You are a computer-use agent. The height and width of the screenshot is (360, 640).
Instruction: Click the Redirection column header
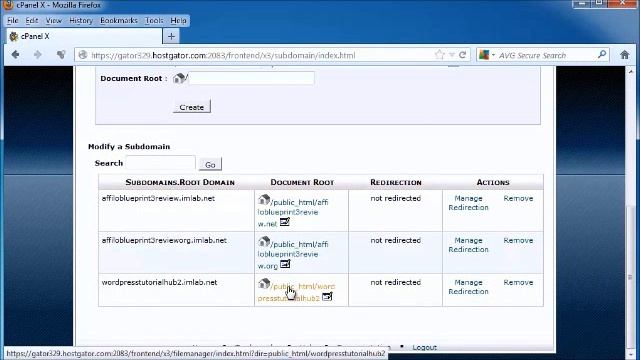tap(396, 182)
